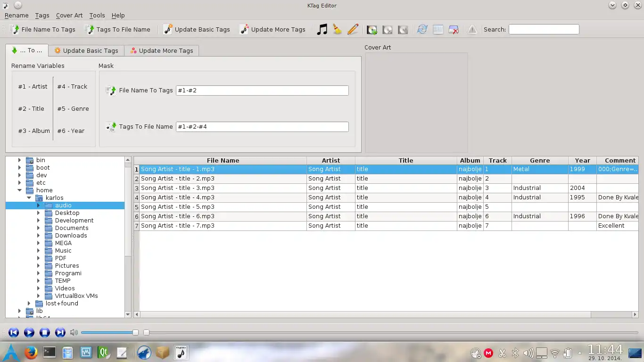Expand the audio folder

(x=38, y=206)
